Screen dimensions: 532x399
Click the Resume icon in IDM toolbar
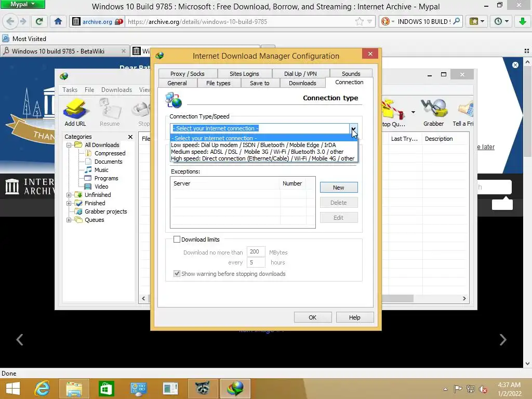pyautogui.click(x=110, y=112)
